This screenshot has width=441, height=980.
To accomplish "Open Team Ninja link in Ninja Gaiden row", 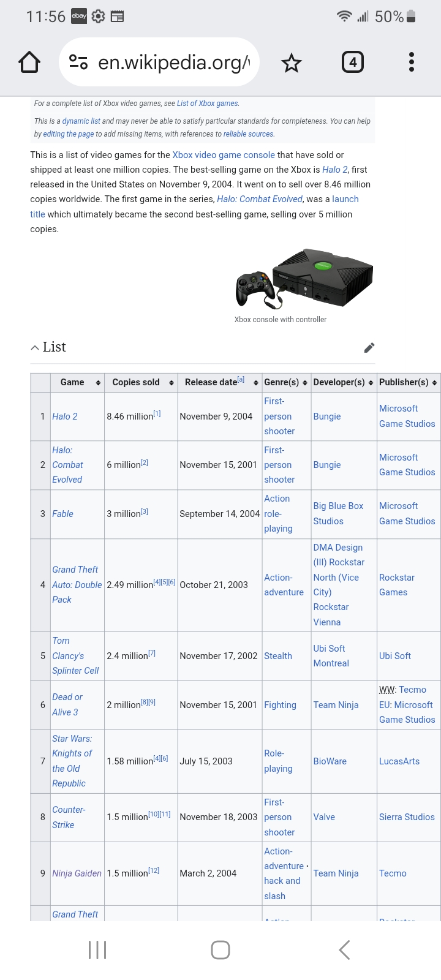I will (x=336, y=873).
